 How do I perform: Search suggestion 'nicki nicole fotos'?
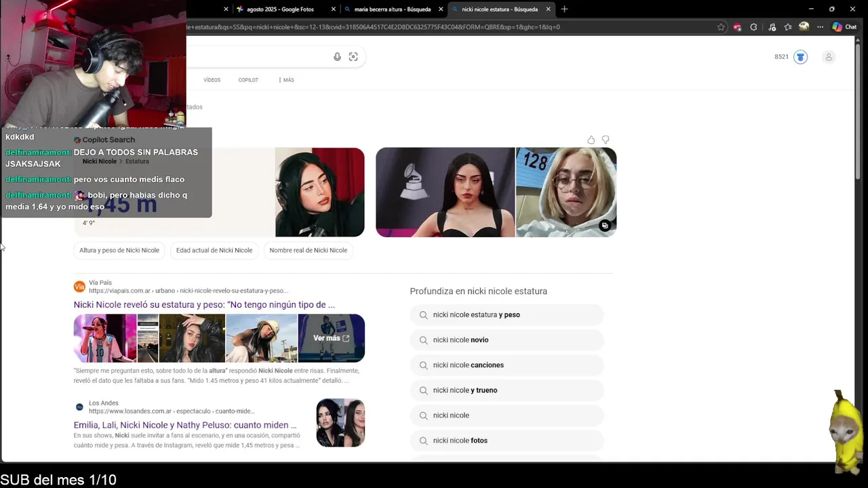pyautogui.click(x=507, y=441)
